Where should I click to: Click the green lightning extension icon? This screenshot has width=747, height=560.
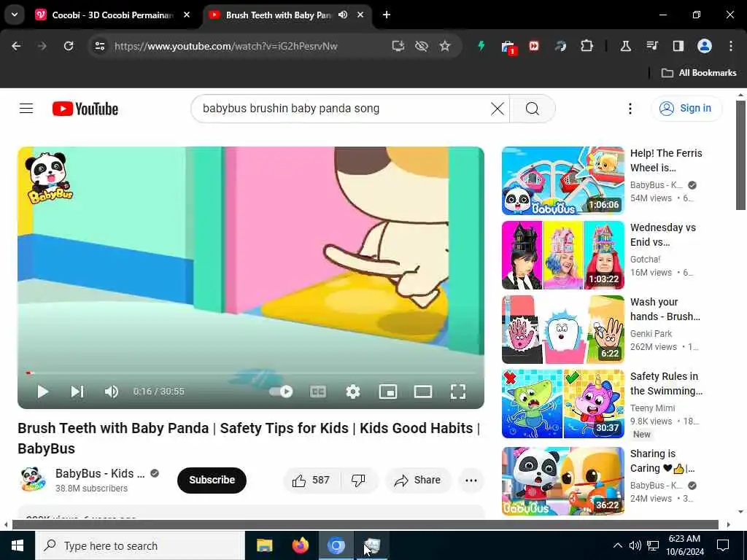481,46
